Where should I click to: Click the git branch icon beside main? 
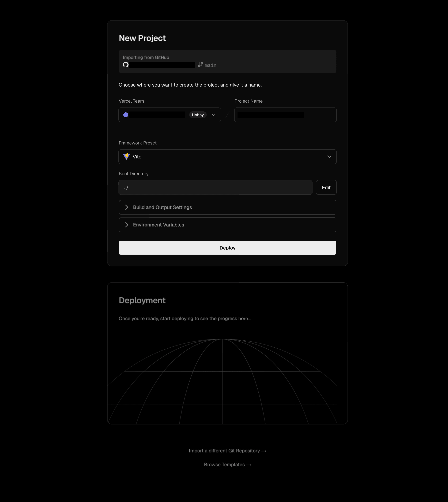[200, 65]
